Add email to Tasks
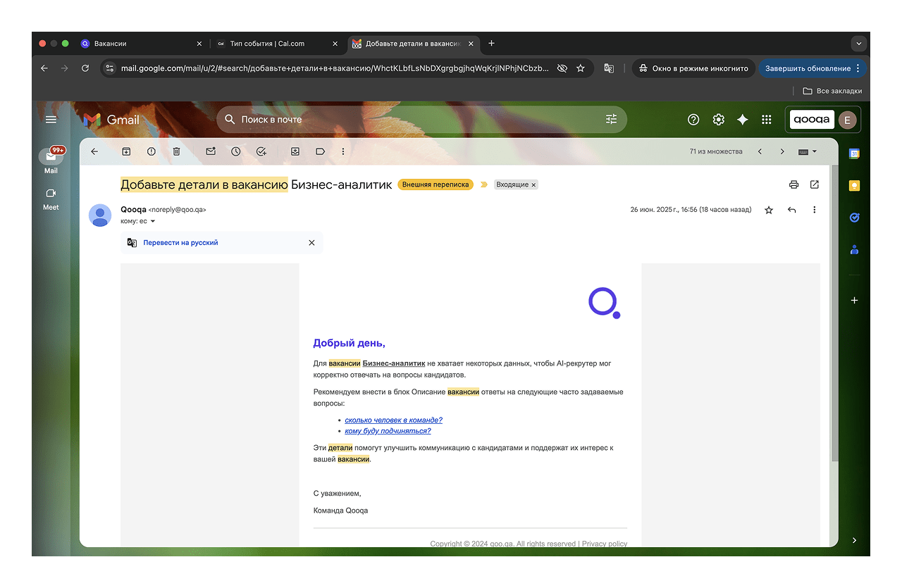Screen dimensions: 902x588 click(x=261, y=151)
